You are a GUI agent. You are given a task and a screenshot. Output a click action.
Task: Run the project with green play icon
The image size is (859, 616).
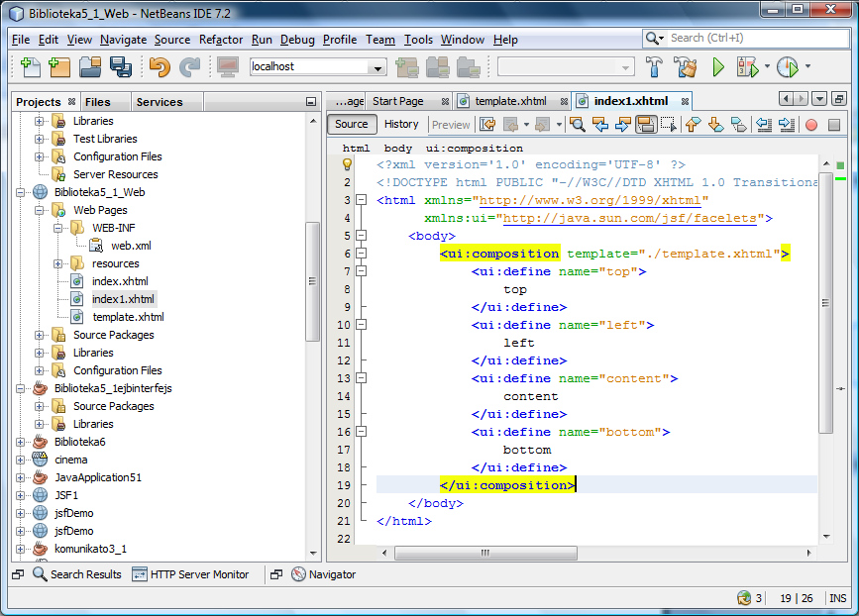coord(717,66)
